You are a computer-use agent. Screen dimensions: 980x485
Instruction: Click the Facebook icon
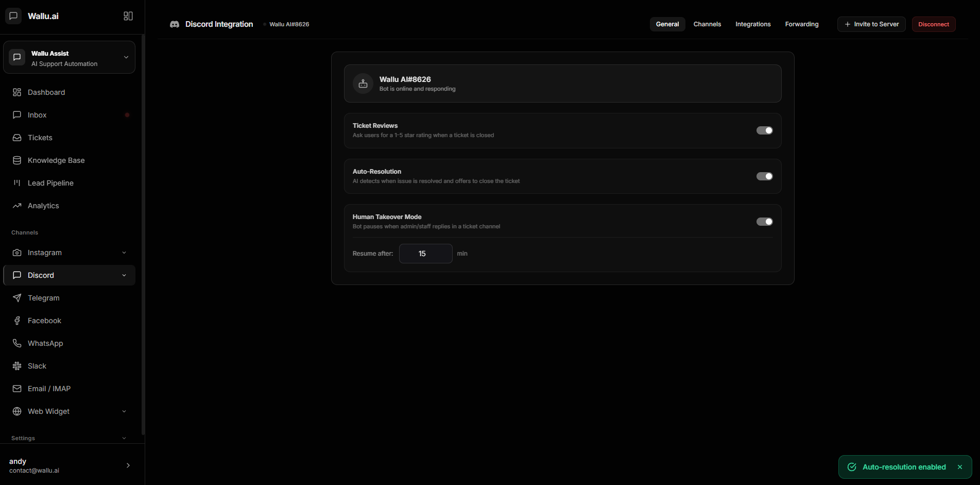pos(17,321)
